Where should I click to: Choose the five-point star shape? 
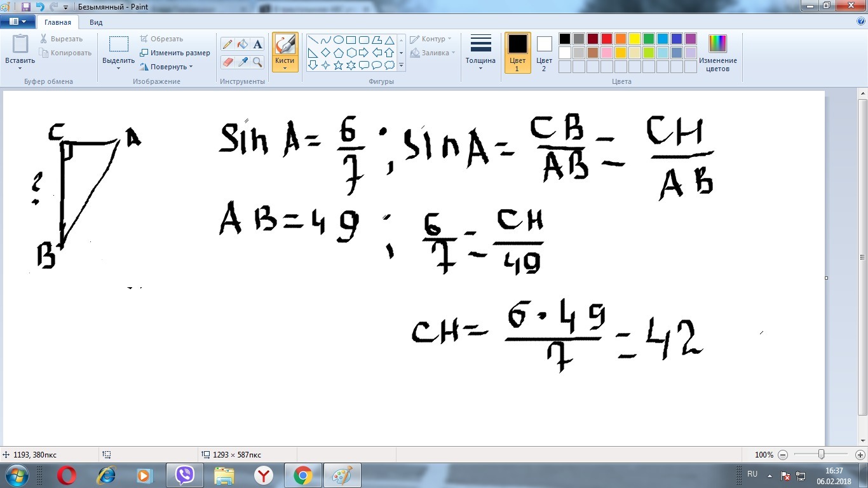pos(339,65)
